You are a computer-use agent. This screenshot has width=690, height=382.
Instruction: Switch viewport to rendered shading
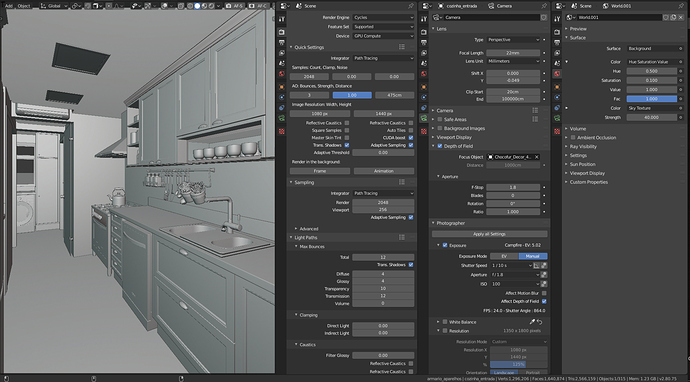coord(211,6)
